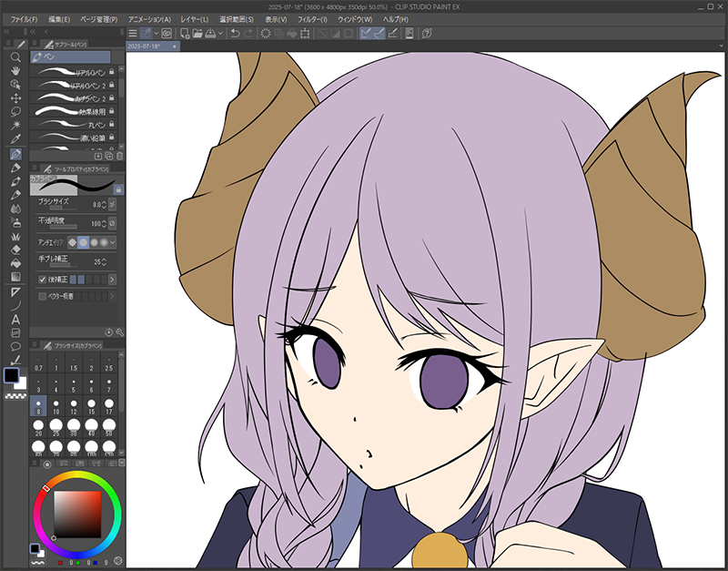Select the Eyedropper tool
728x571 pixels.
pyautogui.click(x=15, y=138)
